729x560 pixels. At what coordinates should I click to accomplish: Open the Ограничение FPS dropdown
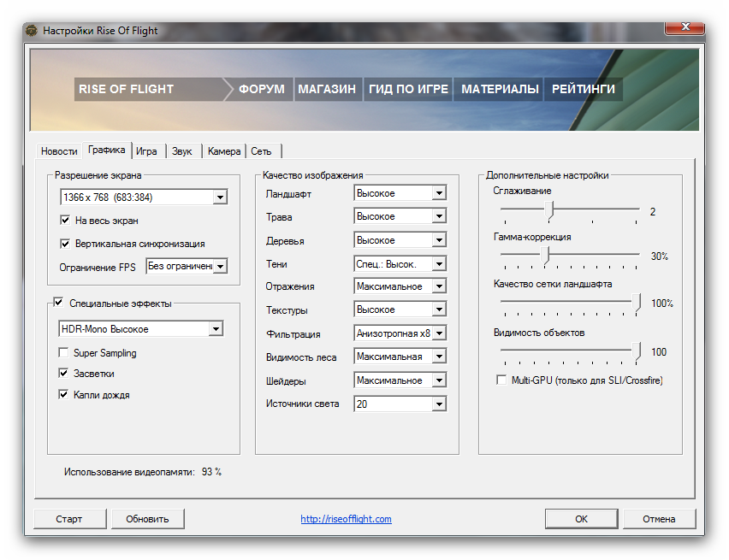187,266
